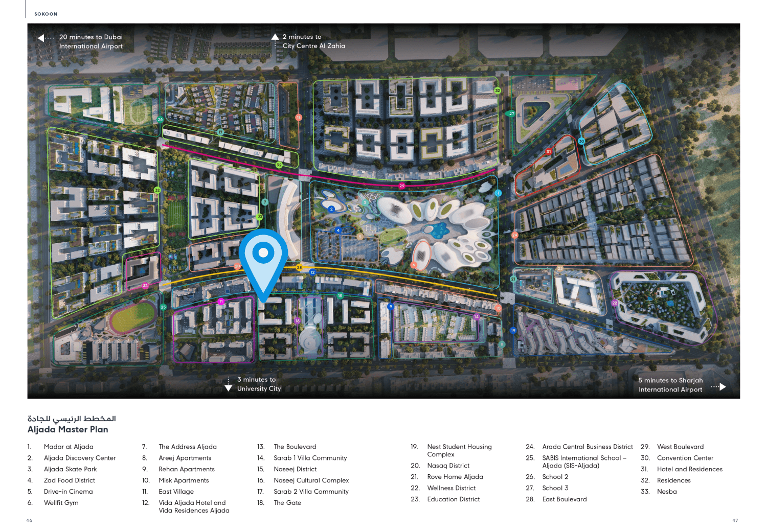767x532 pixels.
Task: Select marker 6 for Wellfit Gym
Action: (413, 265)
